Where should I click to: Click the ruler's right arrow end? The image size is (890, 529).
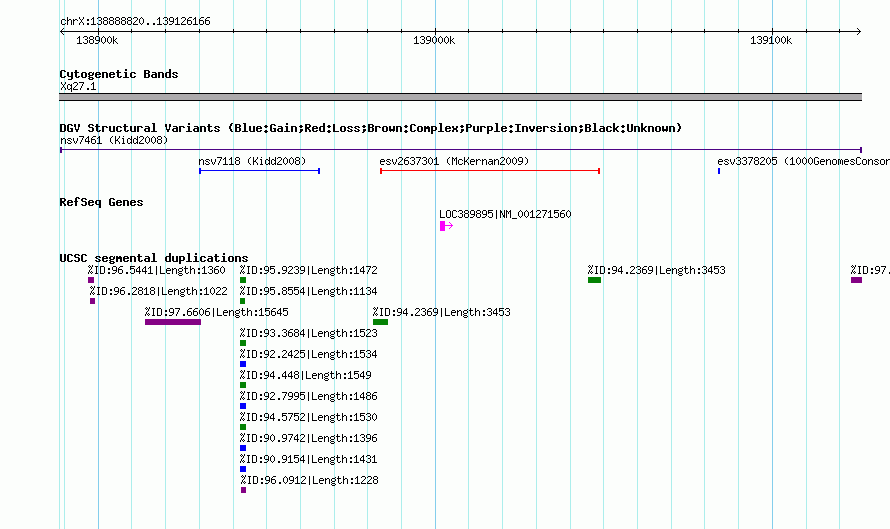(x=859, y=31)
